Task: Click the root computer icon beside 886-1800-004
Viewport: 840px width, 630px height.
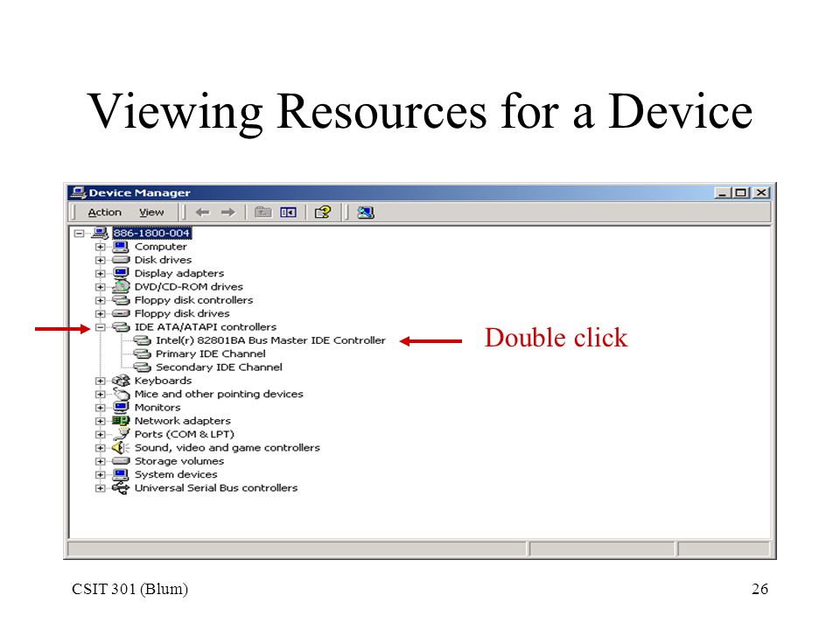Action: click(x=100, y=233)
